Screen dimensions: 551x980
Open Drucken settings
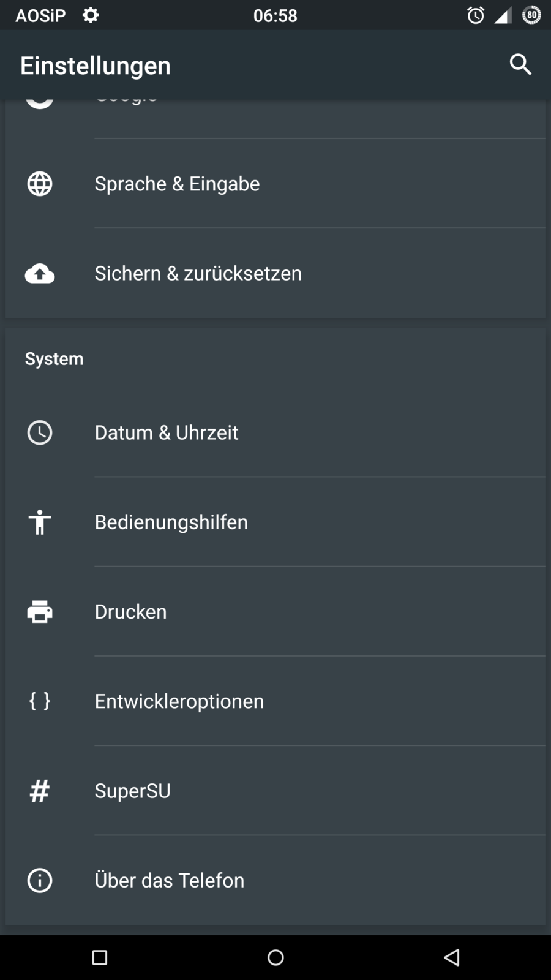(131, 612)
